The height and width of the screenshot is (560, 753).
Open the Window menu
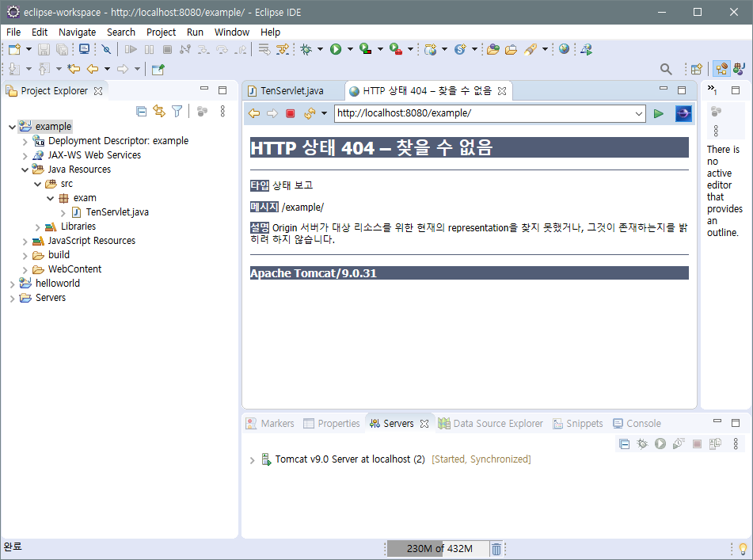[232, 32]
